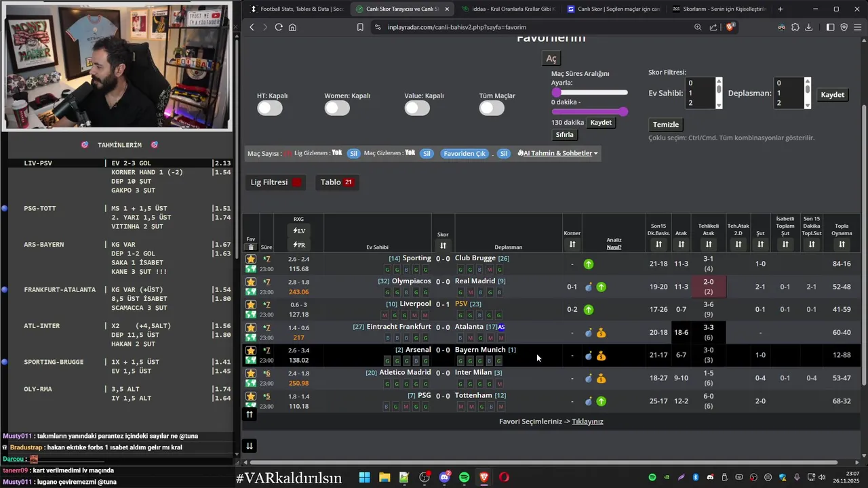Open pitch map icon in Arsenal row

[251, 361]
